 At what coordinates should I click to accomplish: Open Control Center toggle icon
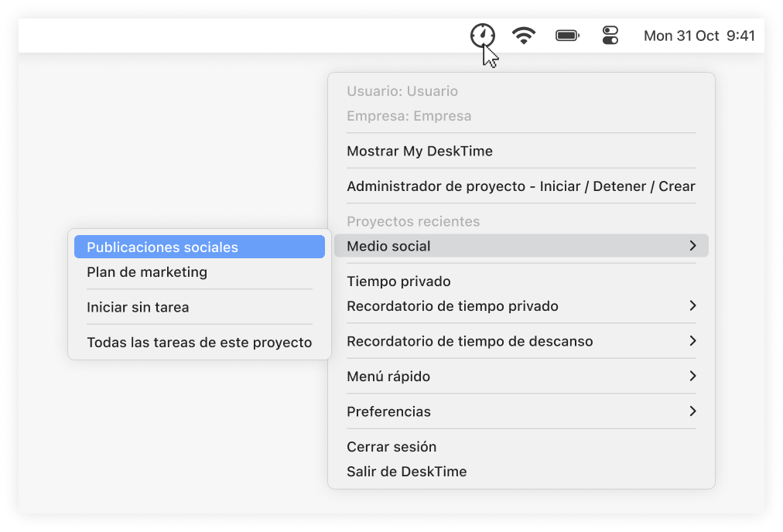click(x=610, y=36)
